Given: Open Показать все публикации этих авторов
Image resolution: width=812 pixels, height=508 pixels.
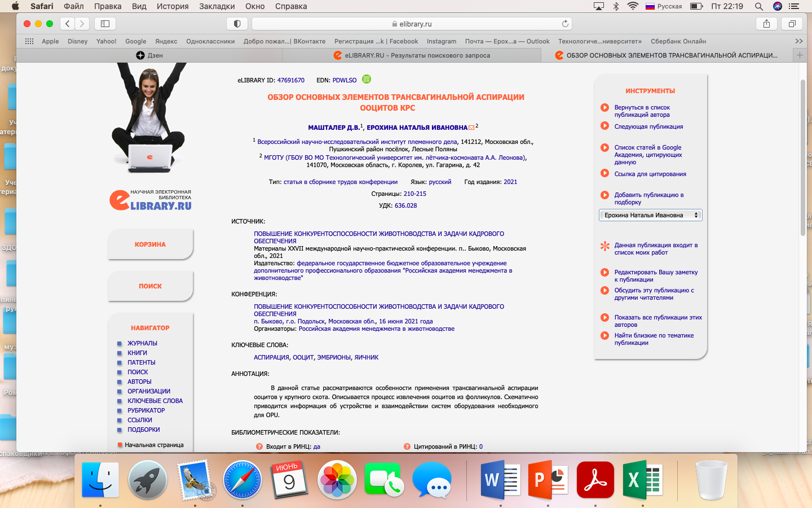Looking at the screenshot, I should (x=658, y=321).
